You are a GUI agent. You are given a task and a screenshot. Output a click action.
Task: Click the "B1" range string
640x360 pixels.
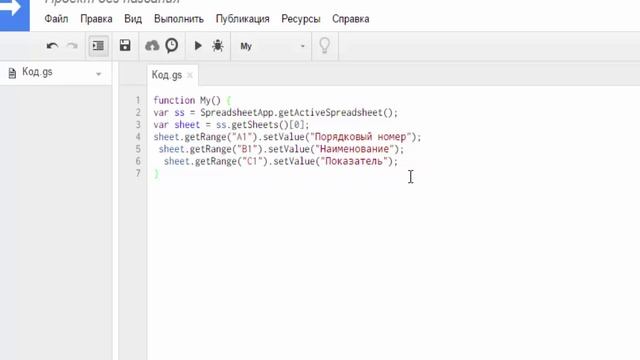pos(247,149)
